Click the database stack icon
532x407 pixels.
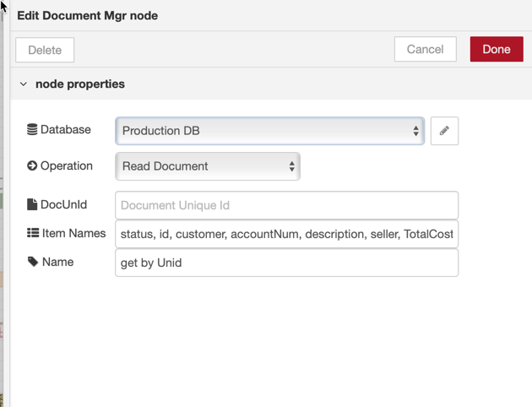[32, 130]
